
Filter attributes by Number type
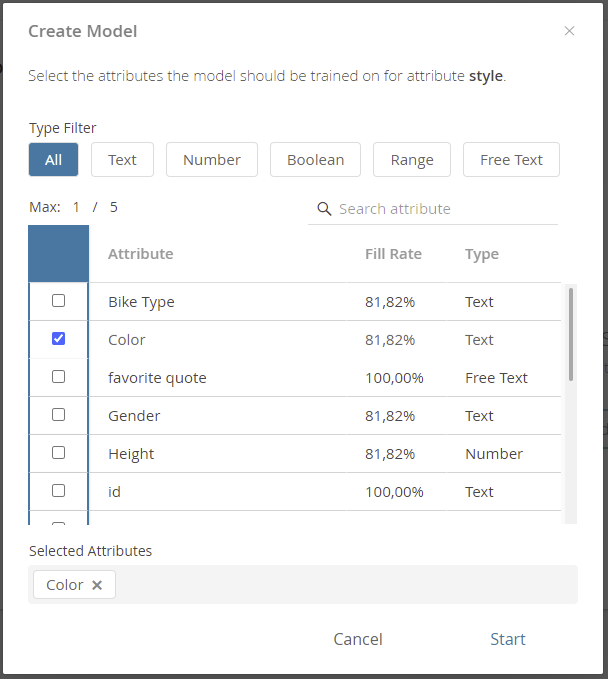[212, 160]
